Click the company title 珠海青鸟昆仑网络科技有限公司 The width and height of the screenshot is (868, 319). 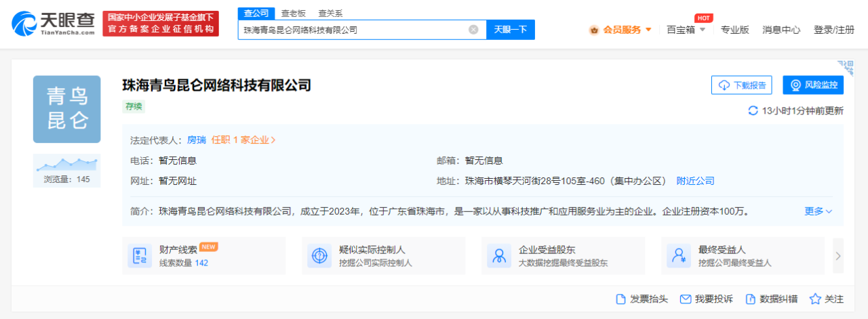[216, 85]
